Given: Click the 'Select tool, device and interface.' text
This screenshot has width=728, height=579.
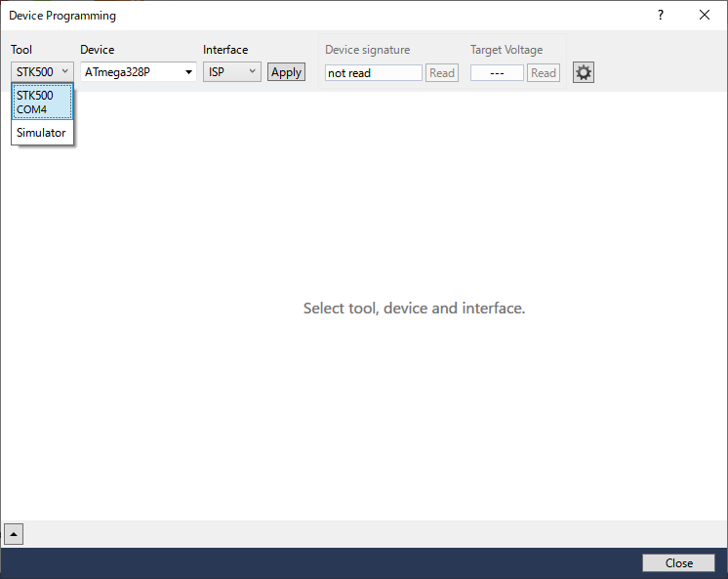Looking at the screenshot, I should tap(414, 309).
